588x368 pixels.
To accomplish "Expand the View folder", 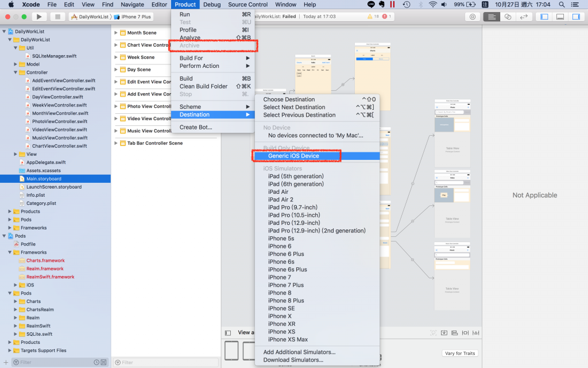I will click(x=16, y=154).
